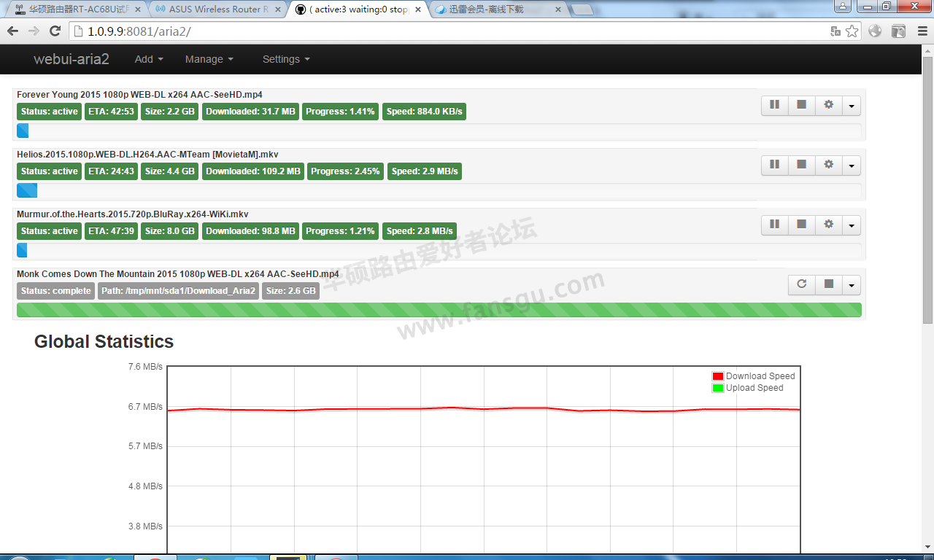Stop the Murmur.of.the.Hearts download
The image size is (934, 560).
pyautogui.click(x=801, y=225)
